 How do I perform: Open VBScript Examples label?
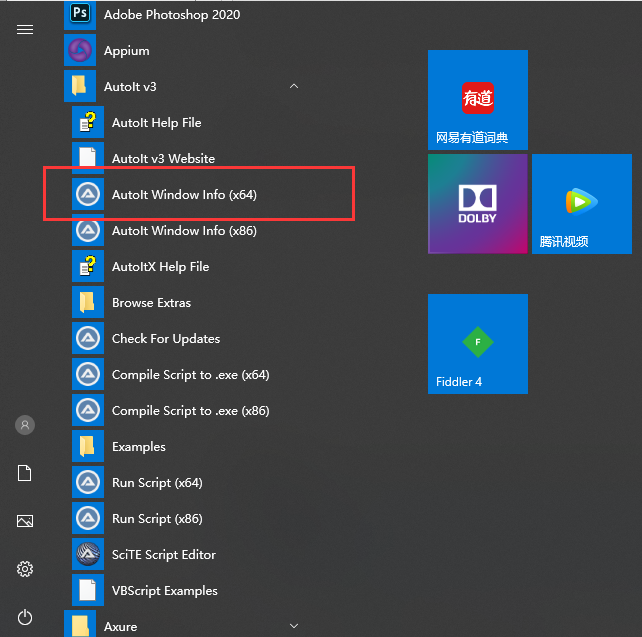click(x=165, y=591)
